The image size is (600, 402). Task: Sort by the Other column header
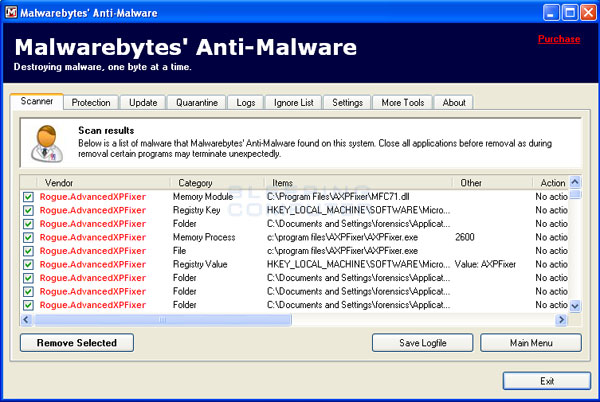pyautogui.click(x=492, y=183)
